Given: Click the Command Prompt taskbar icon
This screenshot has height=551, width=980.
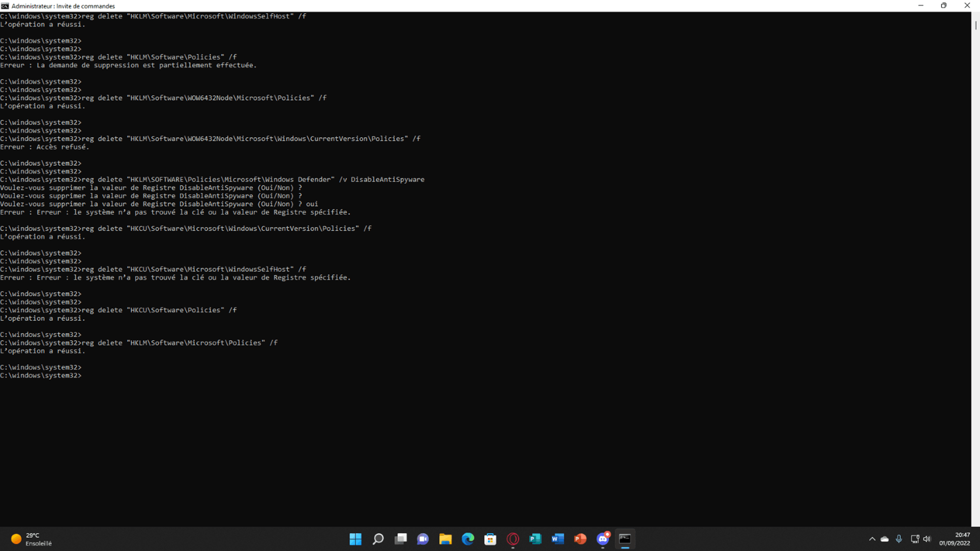Looking at the screenshot, I should (x=625, y=539).
